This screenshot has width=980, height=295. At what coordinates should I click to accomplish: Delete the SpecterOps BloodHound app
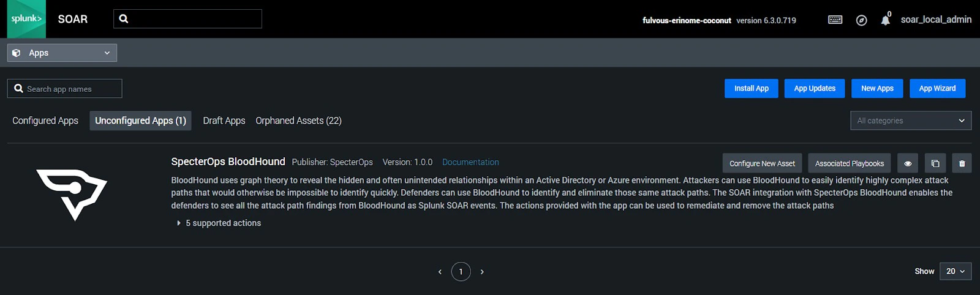tap(962, 163)
